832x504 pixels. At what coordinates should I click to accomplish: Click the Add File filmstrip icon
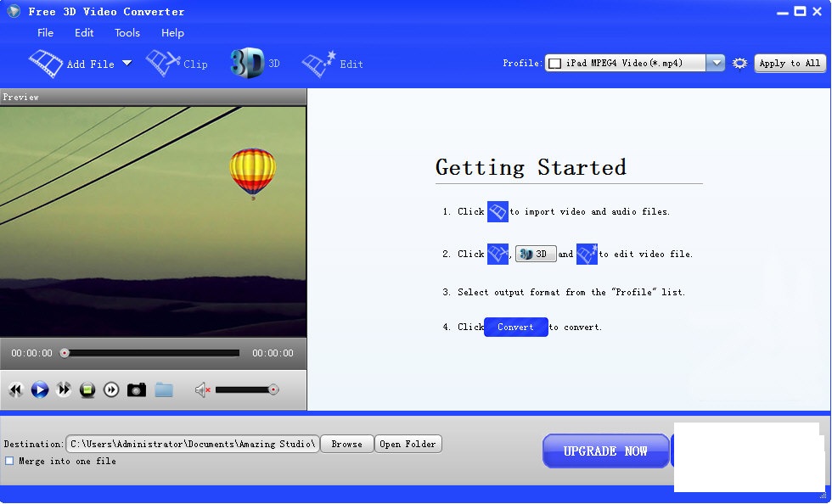(x=46, y=63)
